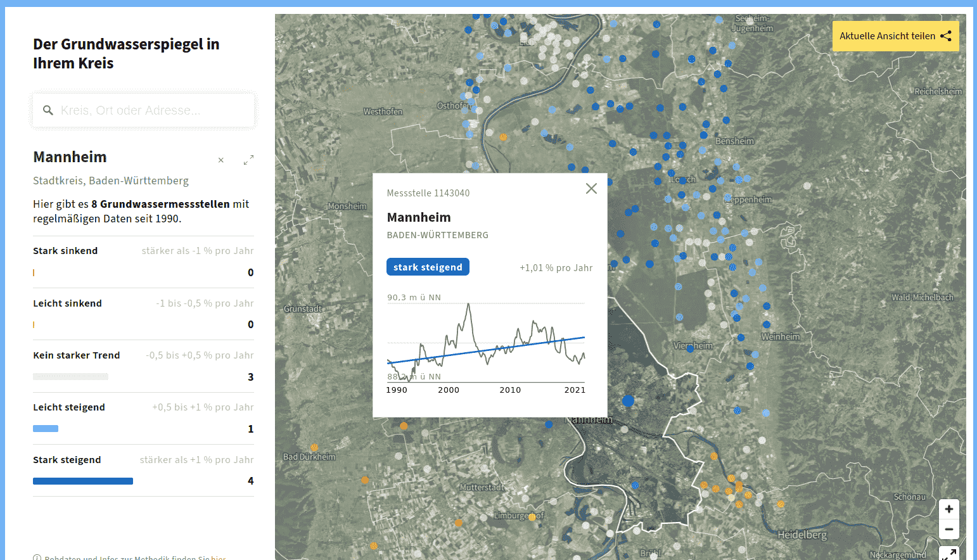Click the Monsheim map label
The width and height of the screenshot is (977, 560).
(x=347, y=206)
